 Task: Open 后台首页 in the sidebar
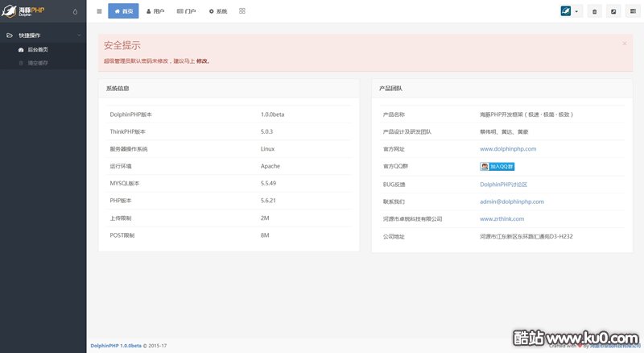[x=43, y=49]
